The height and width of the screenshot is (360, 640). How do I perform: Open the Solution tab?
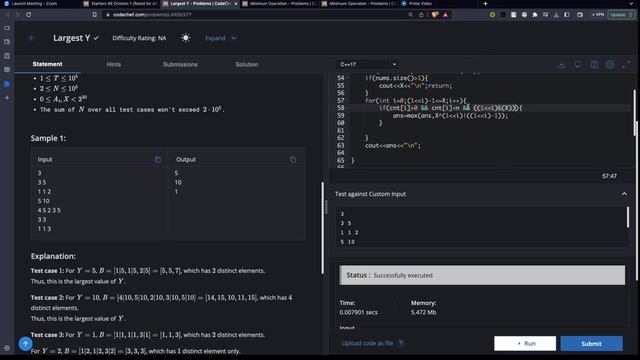point(247,64)
